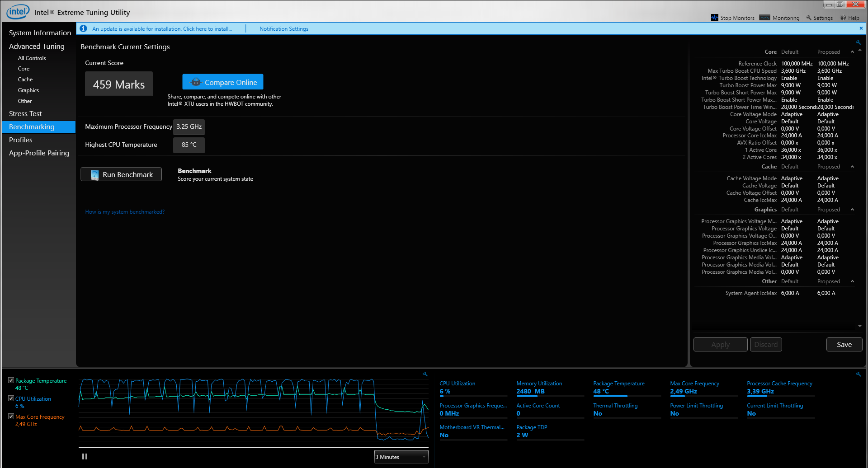Screen dimensions: 868x468
Task: Collapse the Cache section chevron
Action: click(852, 167)
